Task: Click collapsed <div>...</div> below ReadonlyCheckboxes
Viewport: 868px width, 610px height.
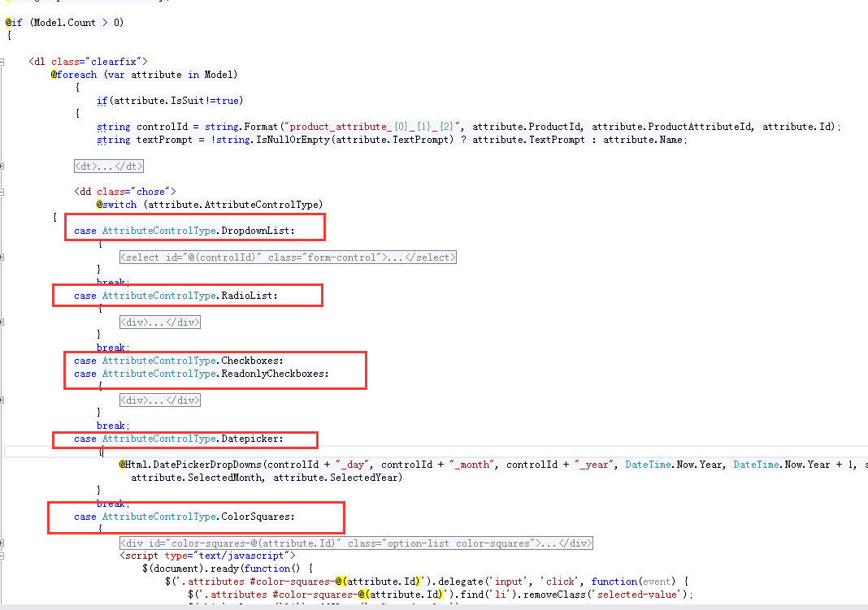Action: click(160, 400)
